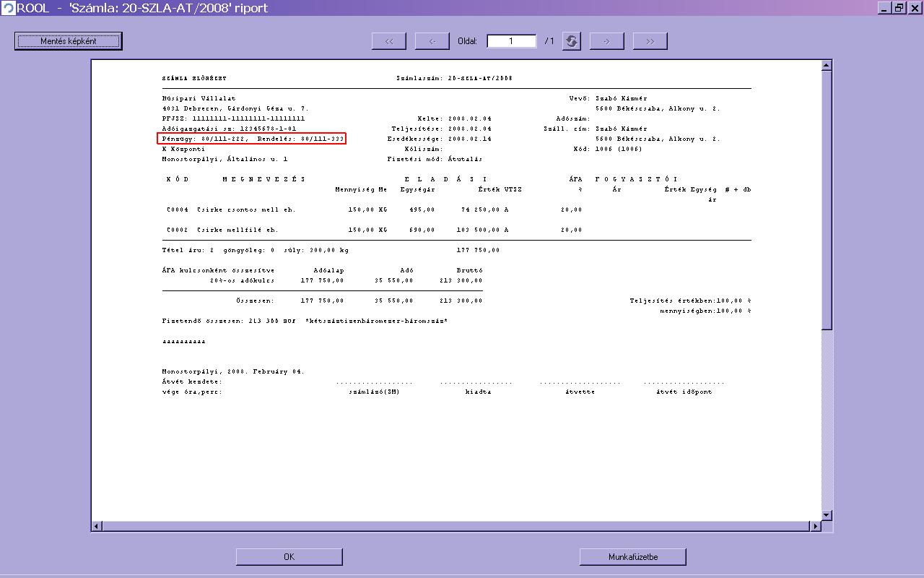Click the 'Kelte: 2008.02.04' date

point(455,118)
